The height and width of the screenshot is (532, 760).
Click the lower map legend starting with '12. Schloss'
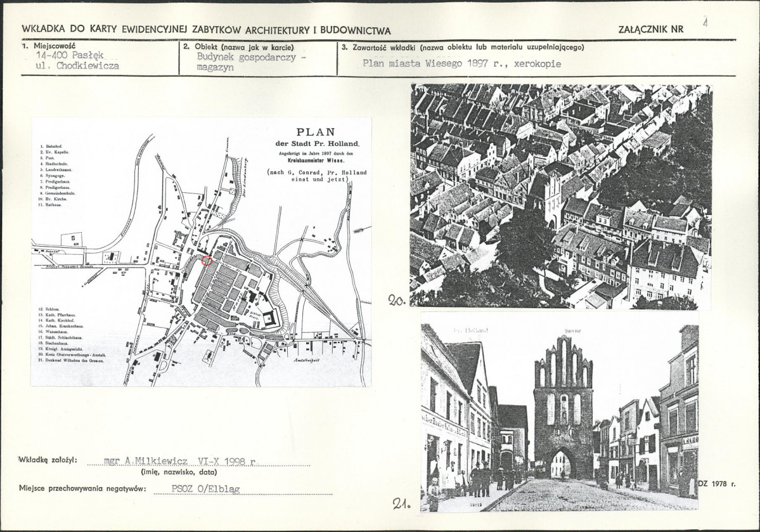[71, 335]
